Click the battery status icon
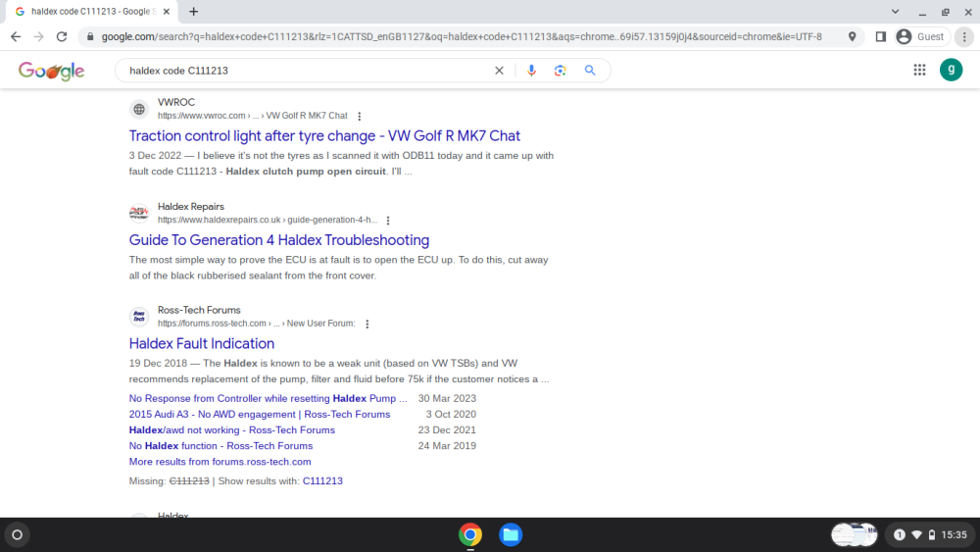The width and height of the screenshot is (980, 552). coord(931,534)
